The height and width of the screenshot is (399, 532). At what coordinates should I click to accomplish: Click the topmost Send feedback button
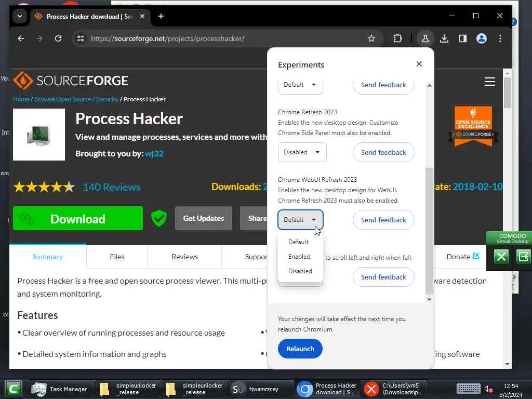pyautogui.click(x=383, y=86)
